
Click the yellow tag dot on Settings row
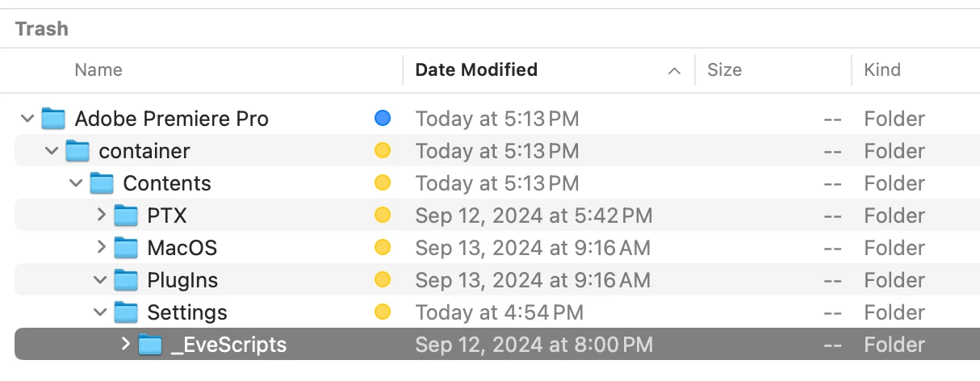(x=383, y=312)
